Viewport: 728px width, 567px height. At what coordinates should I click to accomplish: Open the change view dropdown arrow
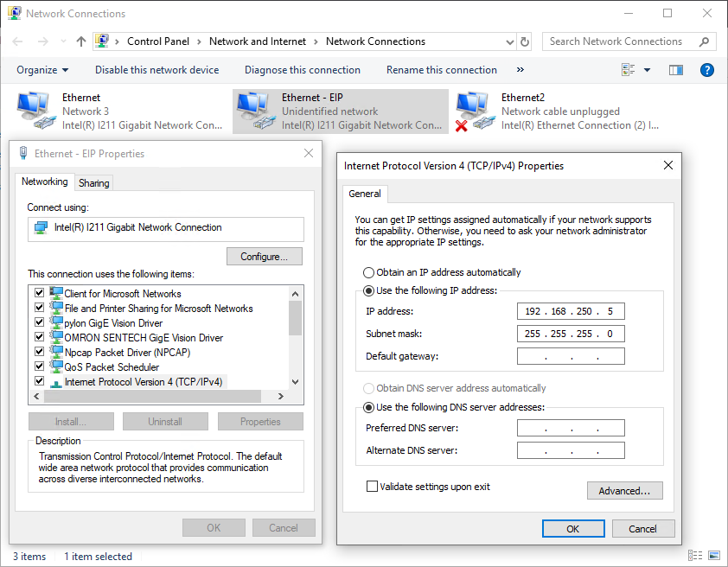click(x=647, y=70)
